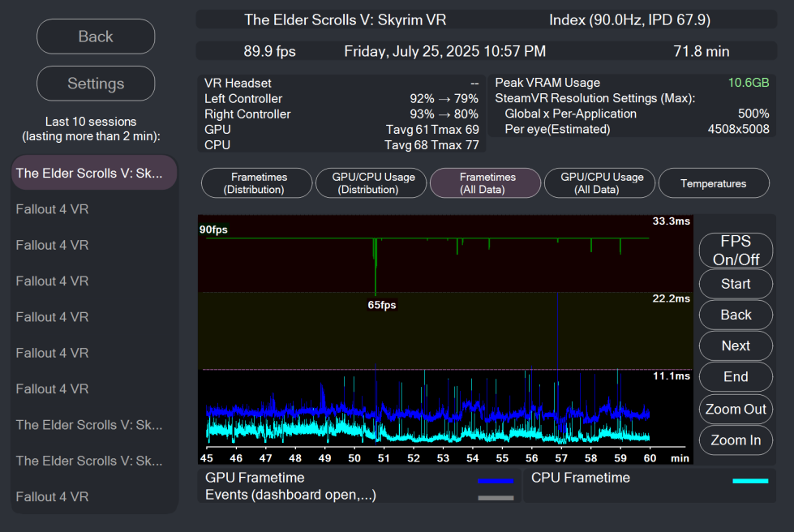The image size is (794, 532).
Task: Jump to graph Start
Action: pos(736,284)
